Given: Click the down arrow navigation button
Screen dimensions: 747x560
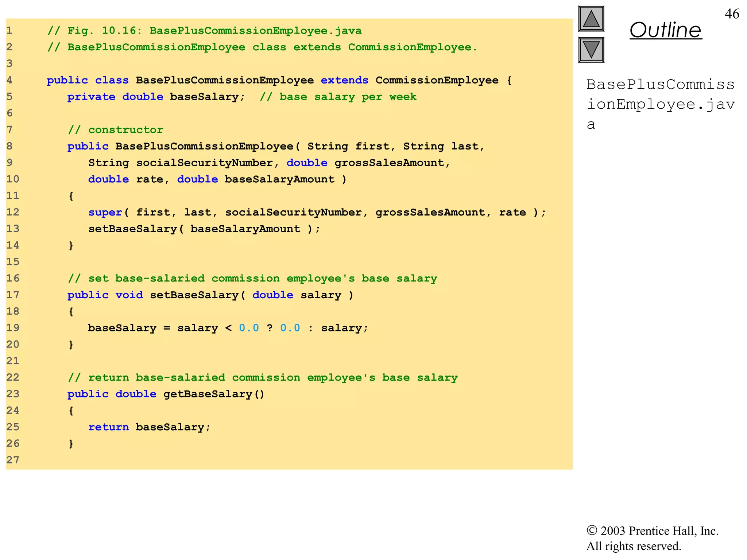Looking at the screenshot, I should [591, 50].
